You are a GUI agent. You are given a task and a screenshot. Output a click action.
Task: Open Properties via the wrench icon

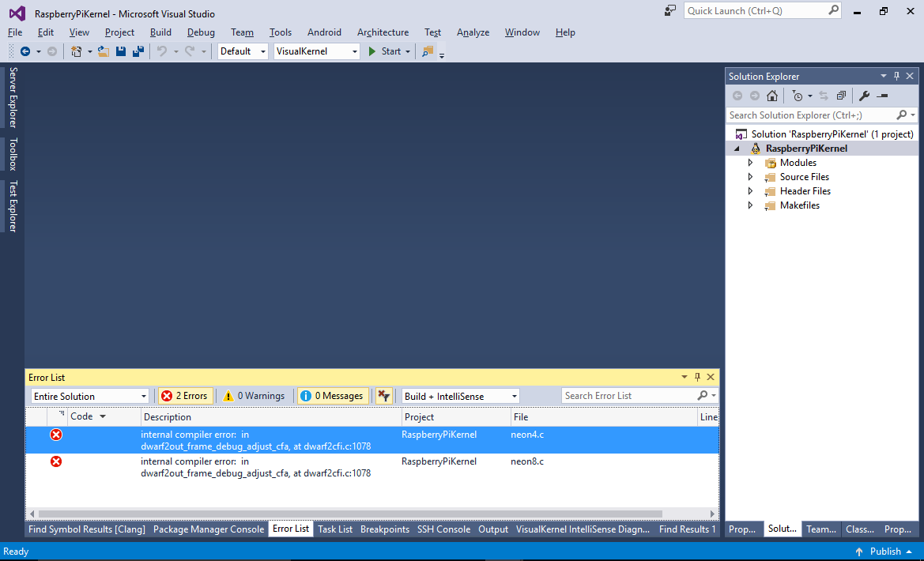pyautogui.click(x=864, y=96)
